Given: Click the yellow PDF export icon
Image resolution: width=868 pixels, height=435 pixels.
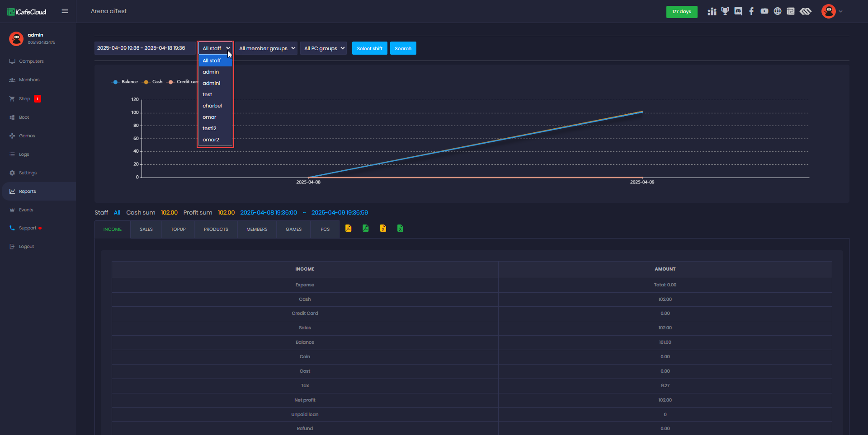Looking at the screenshot, I should tap(349, 229).
